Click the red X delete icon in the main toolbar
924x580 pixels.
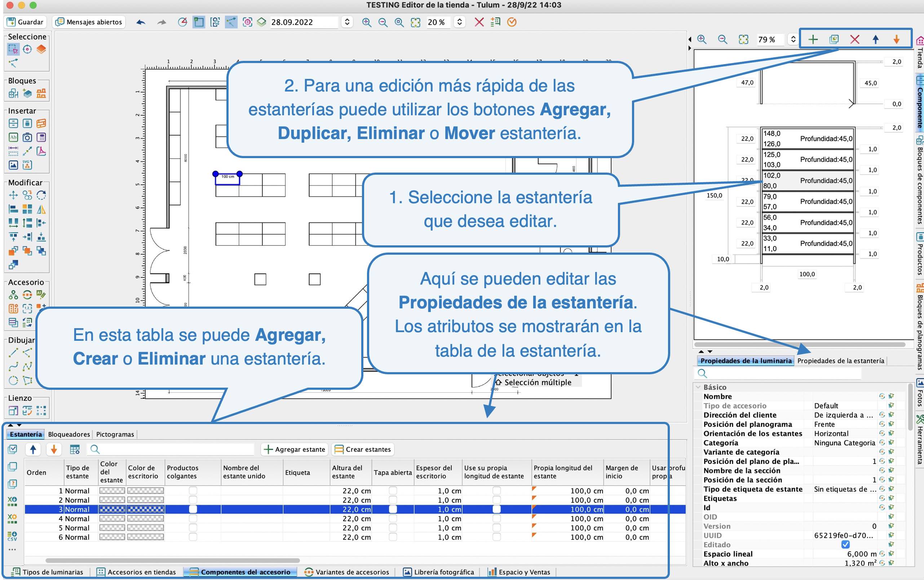pyautogui.click(x=479, y=22)
